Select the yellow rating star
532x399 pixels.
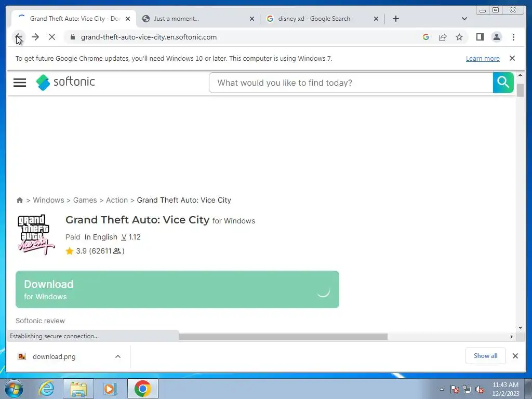(70, 251)
